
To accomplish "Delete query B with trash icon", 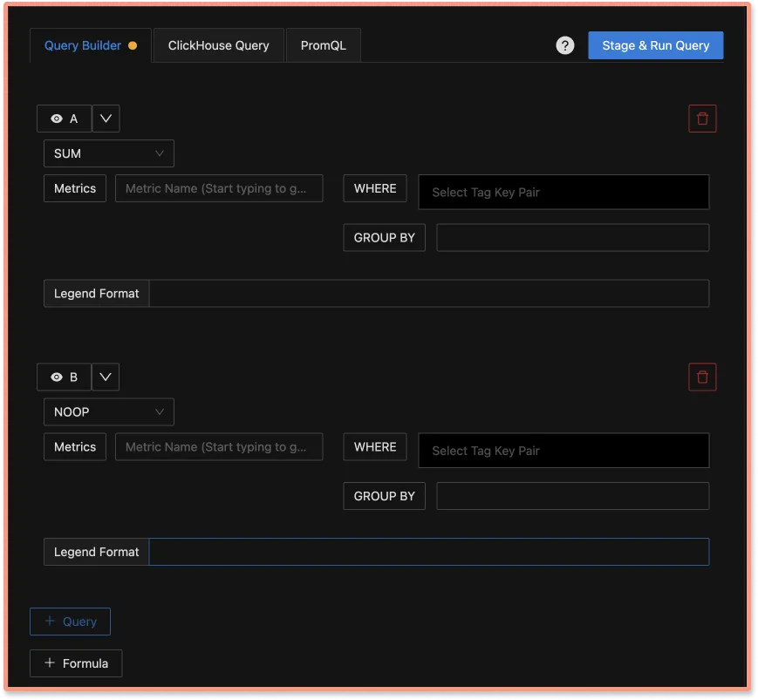I will click(x=702, y=377).
